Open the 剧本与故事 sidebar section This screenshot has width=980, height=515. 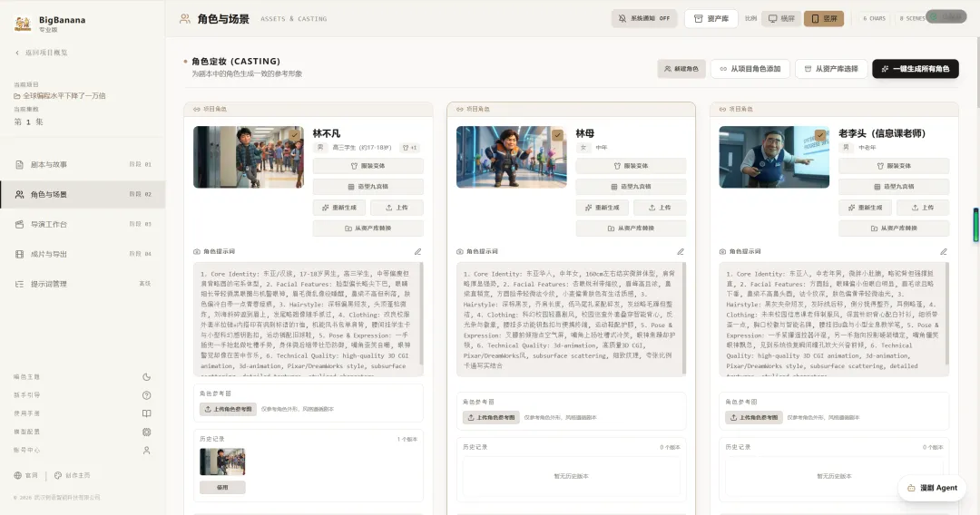click(83, 165)
